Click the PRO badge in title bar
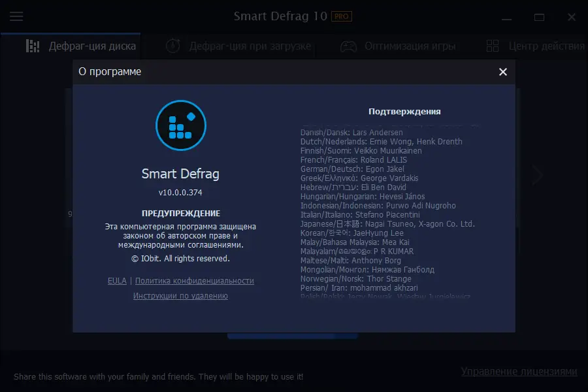The width and height of the screenshot is (588, 392). tap(342, 16)
